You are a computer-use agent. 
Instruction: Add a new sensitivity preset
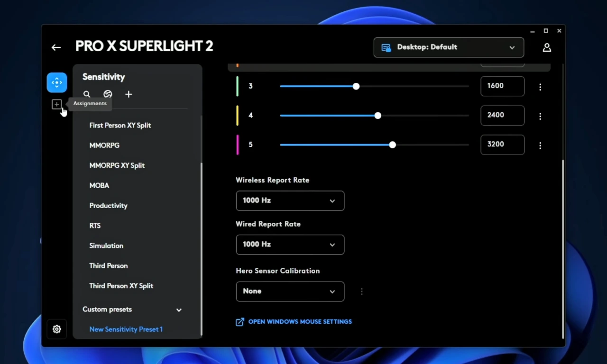point(129,94)
